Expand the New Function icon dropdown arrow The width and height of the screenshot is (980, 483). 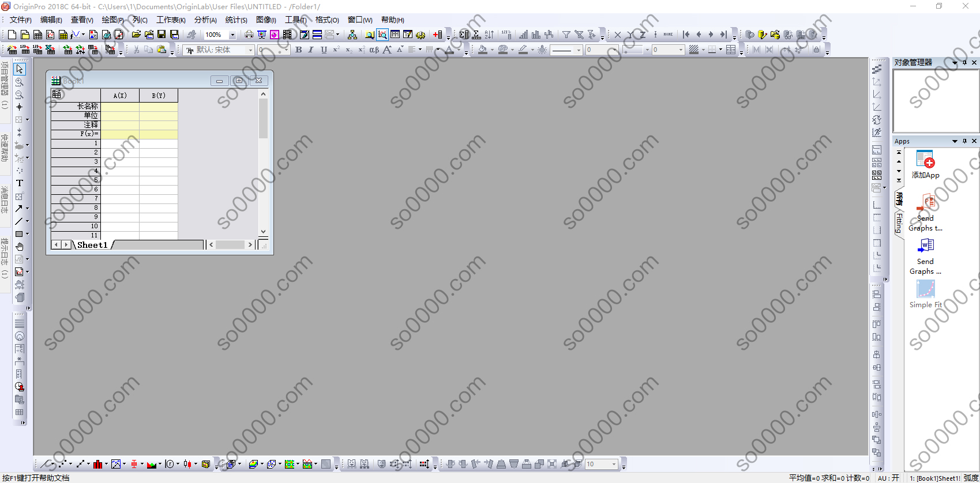83,35
